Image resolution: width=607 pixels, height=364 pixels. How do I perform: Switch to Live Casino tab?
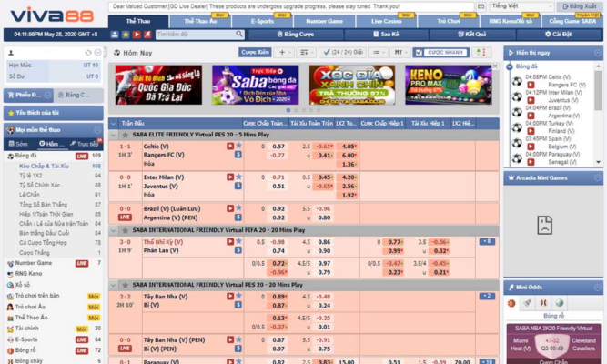(387, 21)
